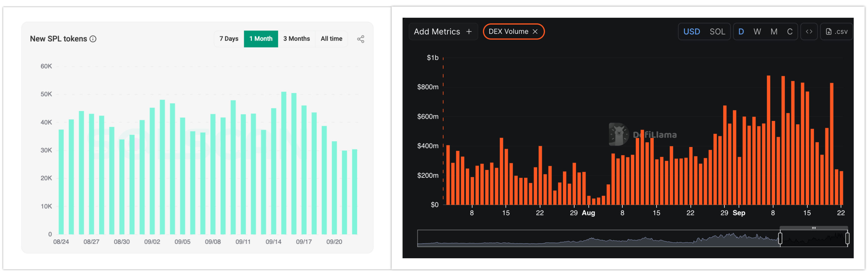
Task: Download the chart data as .csv
Action: click(836, 32)
